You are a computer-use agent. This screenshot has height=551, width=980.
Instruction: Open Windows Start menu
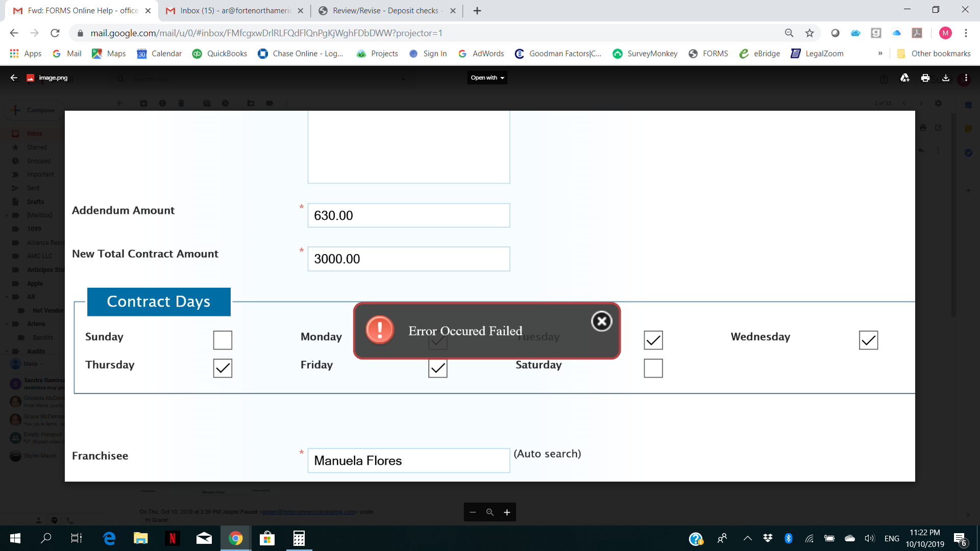click(15, 538)
